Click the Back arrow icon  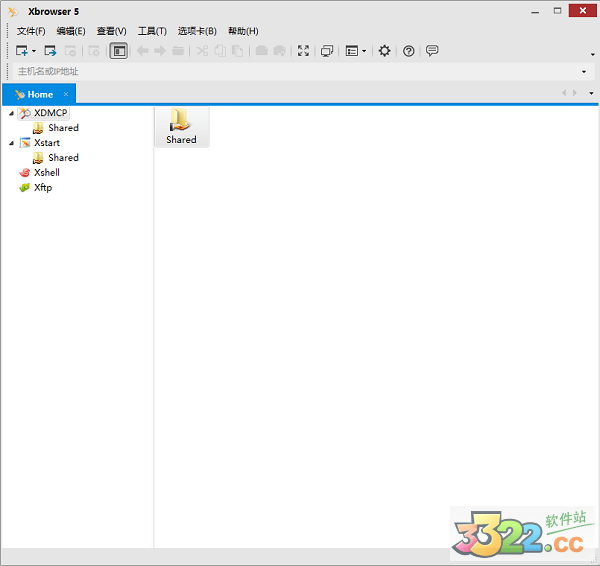tap(142, 51)
